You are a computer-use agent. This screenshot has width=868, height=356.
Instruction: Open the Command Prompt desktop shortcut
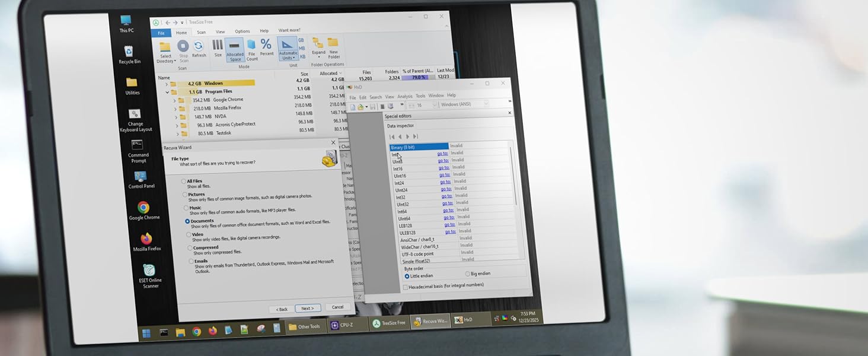tap(138, 152)
